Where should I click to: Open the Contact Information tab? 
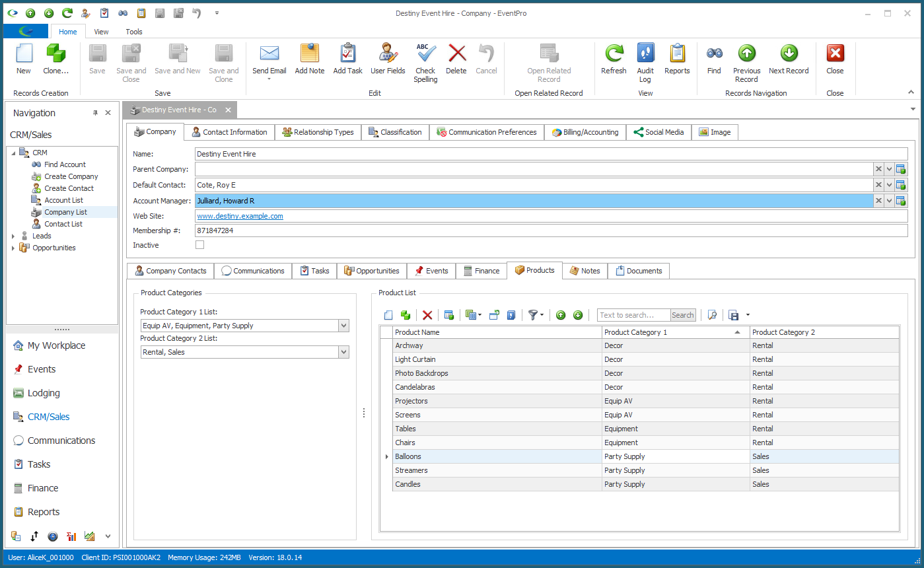coord(229,132)
